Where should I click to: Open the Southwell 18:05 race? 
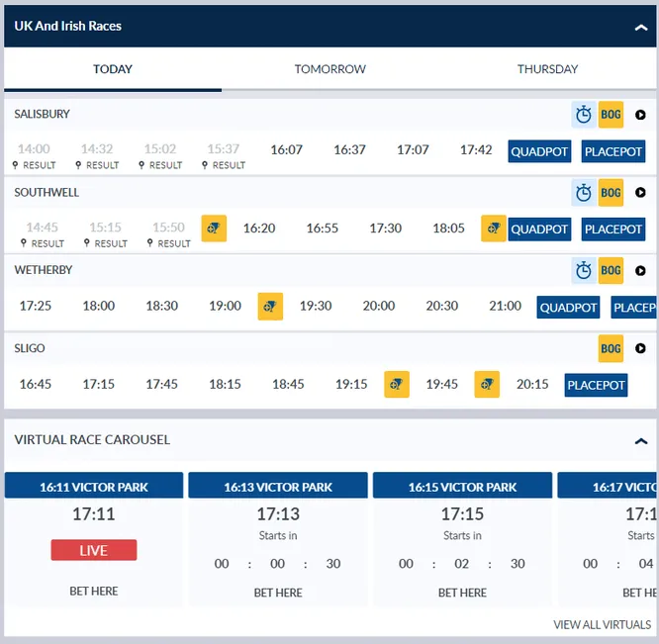tap(449, 229)
